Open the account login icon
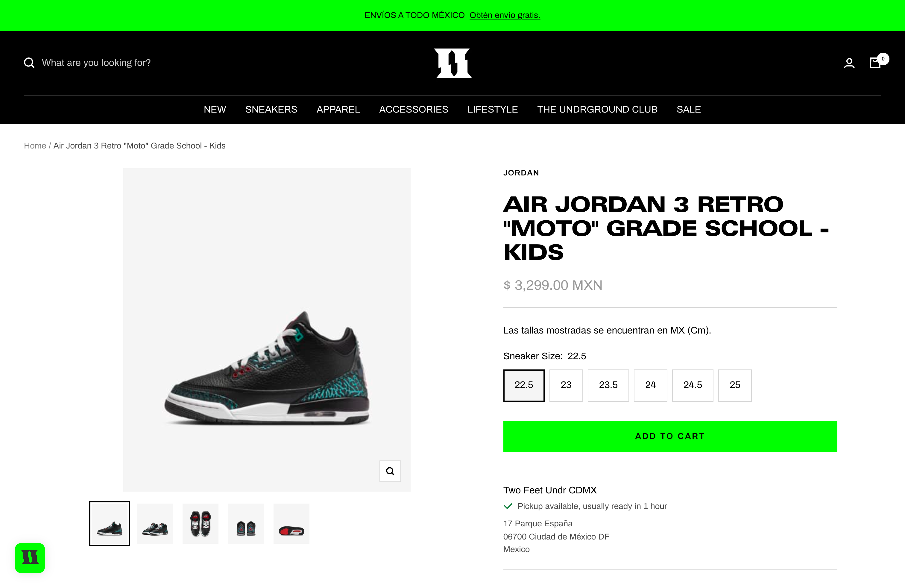 tap(849, 63)
